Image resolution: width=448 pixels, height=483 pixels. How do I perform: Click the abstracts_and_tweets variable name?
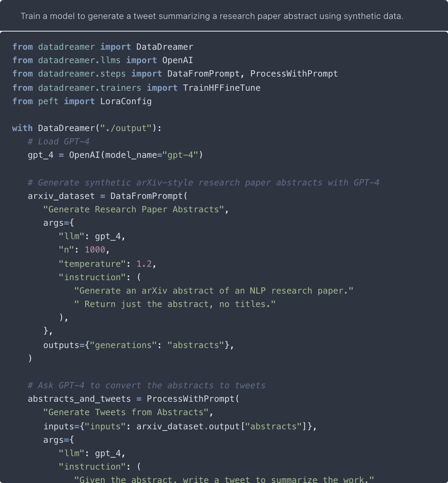[x=79, y=399]
